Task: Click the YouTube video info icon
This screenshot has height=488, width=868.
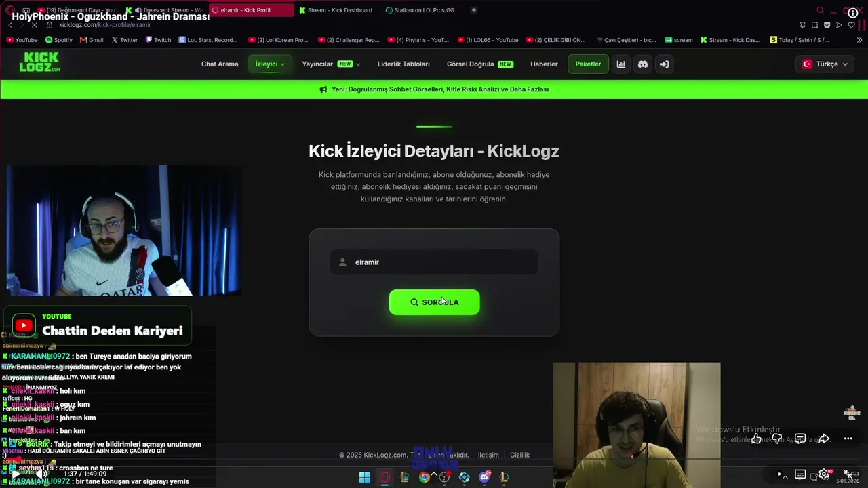Action: pos(853,13)
